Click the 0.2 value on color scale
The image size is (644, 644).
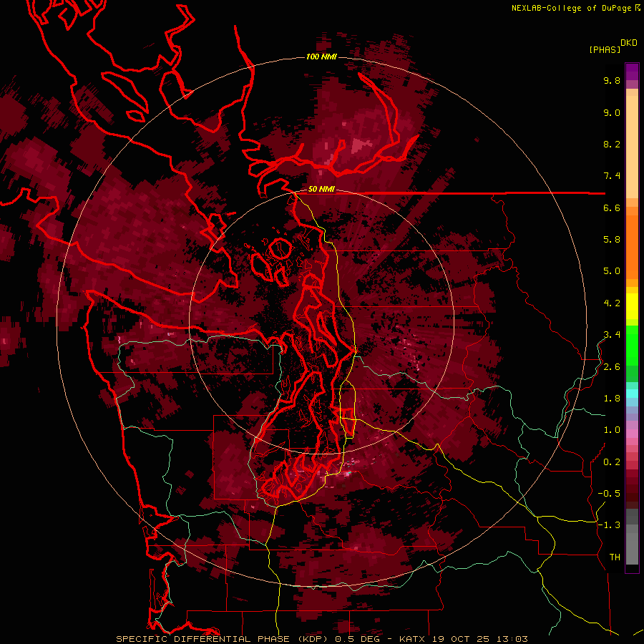pos(612,462)
